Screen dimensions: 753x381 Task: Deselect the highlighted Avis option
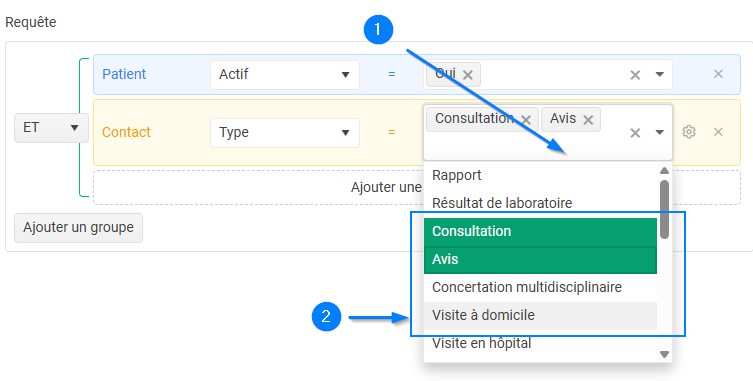click(540, 259)
